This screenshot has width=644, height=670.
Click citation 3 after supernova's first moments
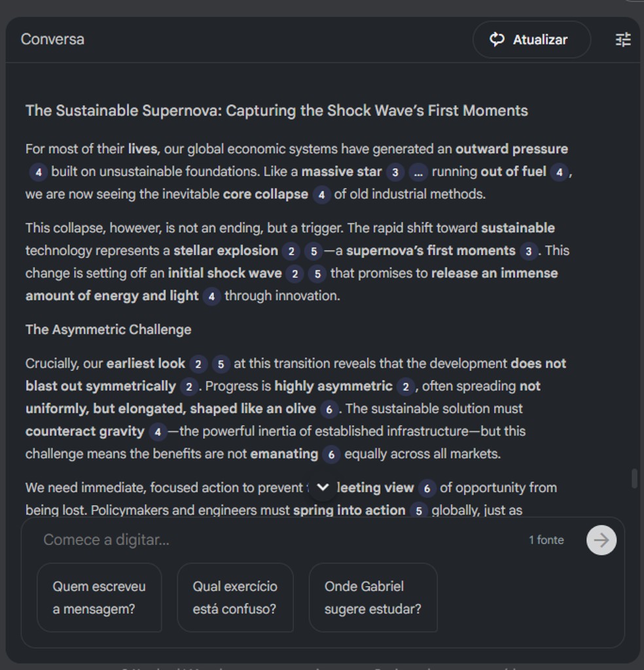529,251
